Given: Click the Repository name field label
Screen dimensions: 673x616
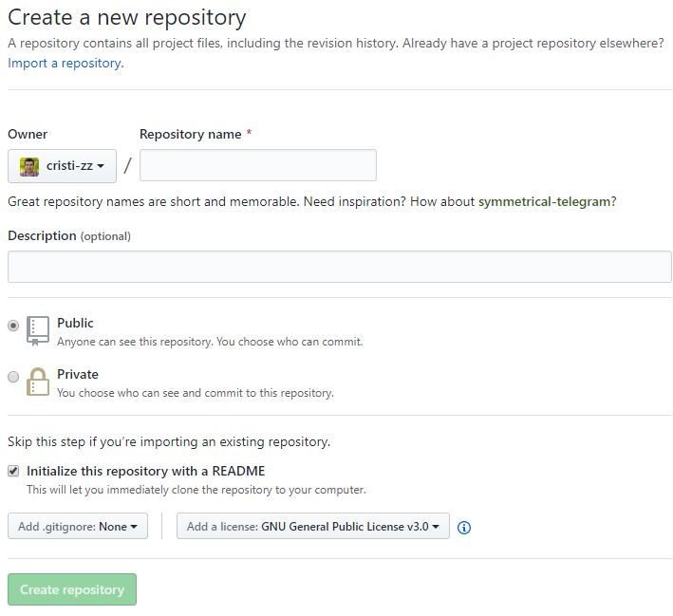Looking at the screenshot, I should pyautogui.click(x=190, y=135).
